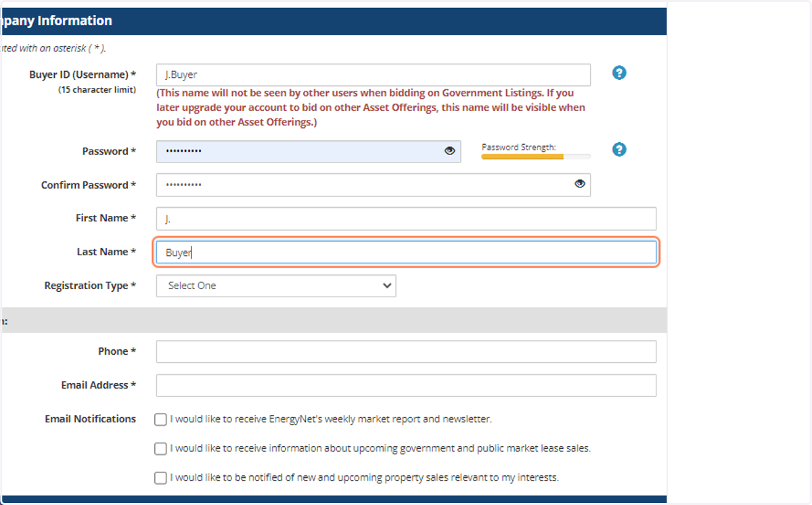Click the "Email Address *" label
Viewport: 812px width, 505px height.
[99, 385]
